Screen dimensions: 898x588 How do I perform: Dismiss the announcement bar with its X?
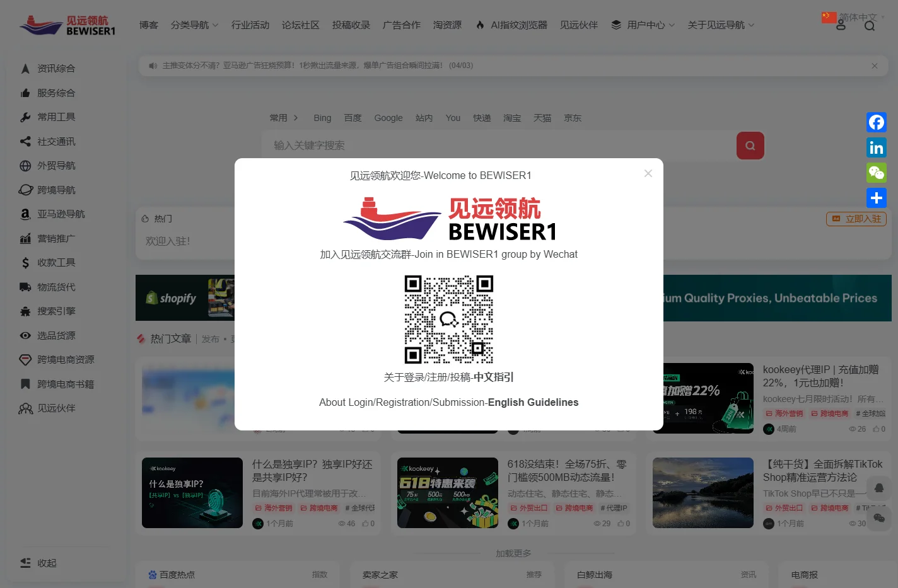coord(874,66)
